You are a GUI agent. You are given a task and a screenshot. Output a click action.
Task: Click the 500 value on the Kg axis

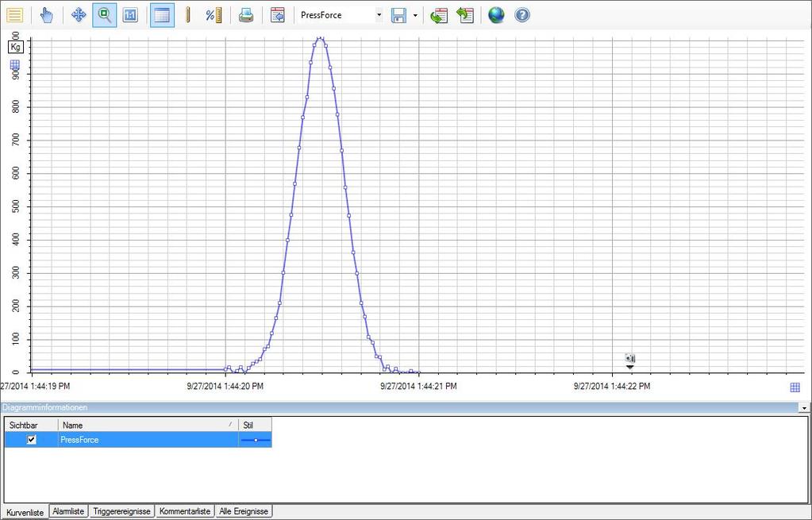coord(15,206)
